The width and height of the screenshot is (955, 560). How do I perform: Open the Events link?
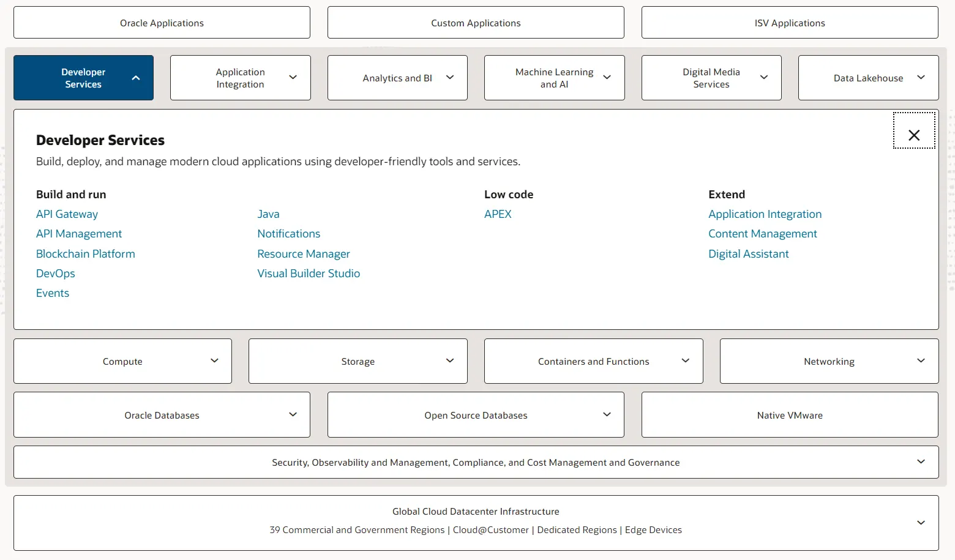53,293
